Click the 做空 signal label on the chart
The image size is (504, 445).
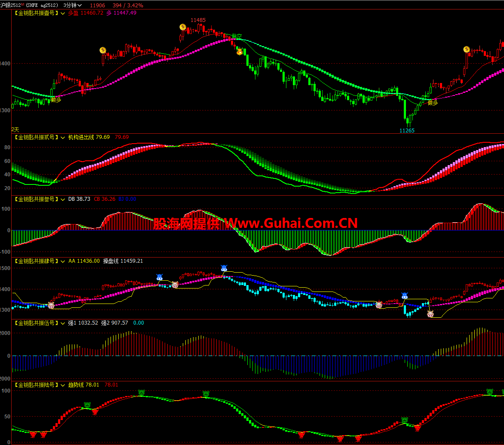pyautogui.click(x=237, y=36)
